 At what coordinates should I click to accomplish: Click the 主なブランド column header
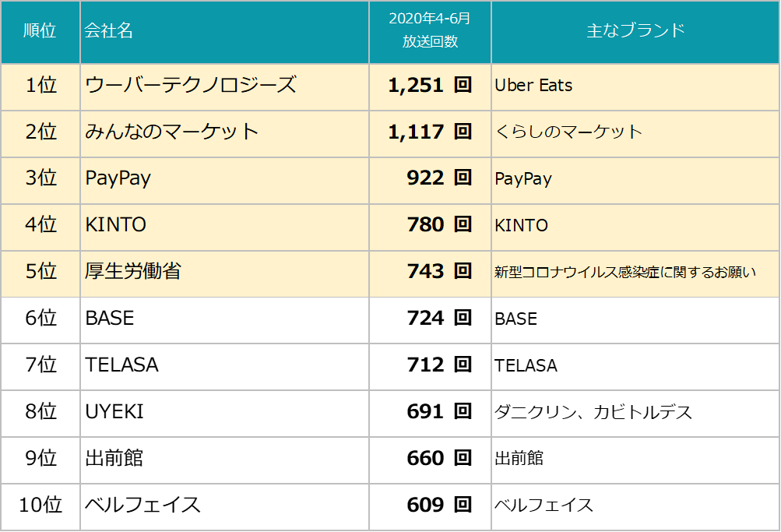[635, 32]
